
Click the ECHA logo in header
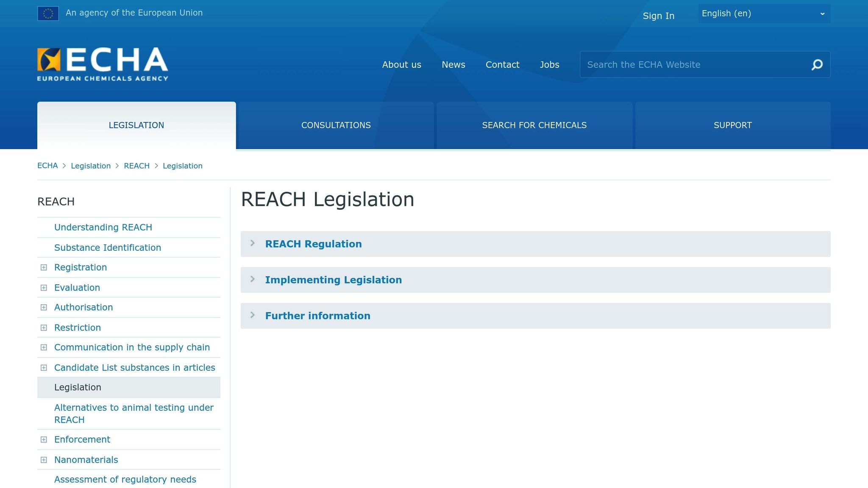pos(103,64)
